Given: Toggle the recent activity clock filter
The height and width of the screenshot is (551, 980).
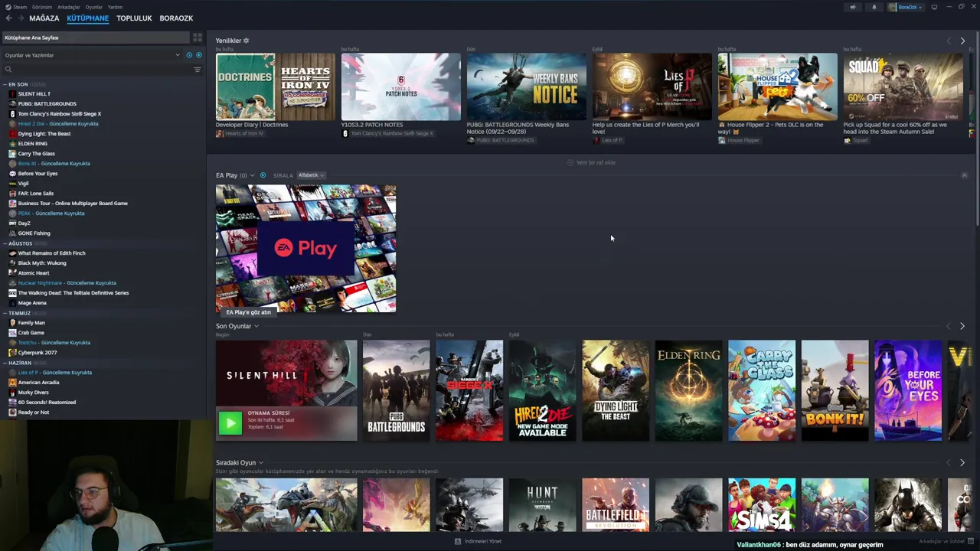Looking at the screenshot, I should point(189,55).
